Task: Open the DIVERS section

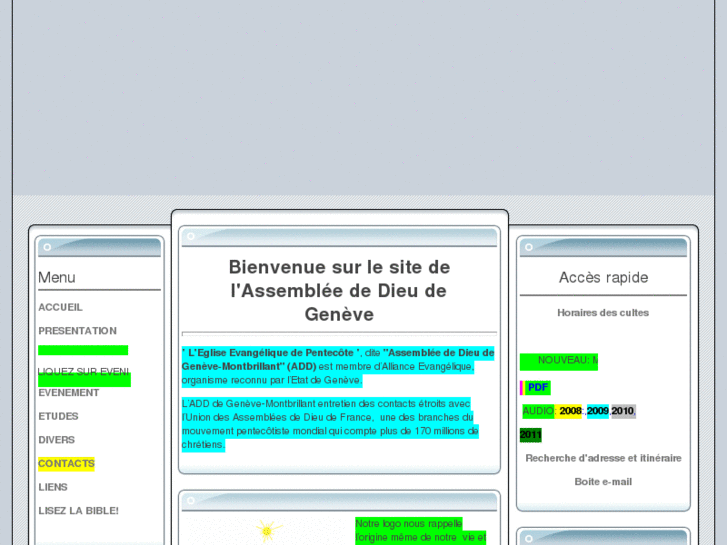Action: pos(57,440)
